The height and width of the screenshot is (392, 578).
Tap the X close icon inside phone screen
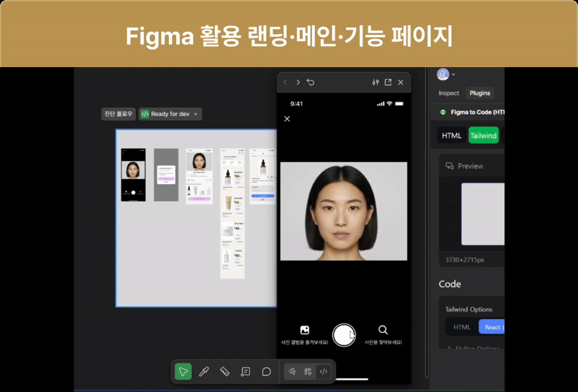click(287, 118)
